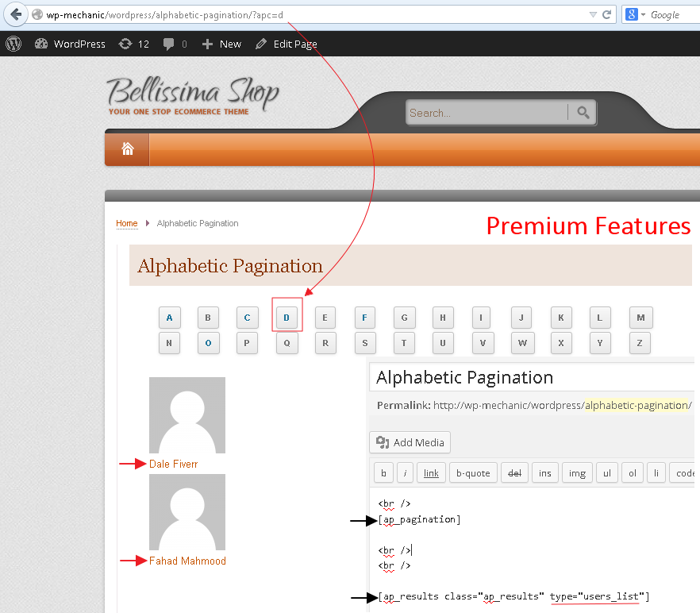700x613 pixels.
Task: Apply ins quicktag button
Action: point(545,473)
